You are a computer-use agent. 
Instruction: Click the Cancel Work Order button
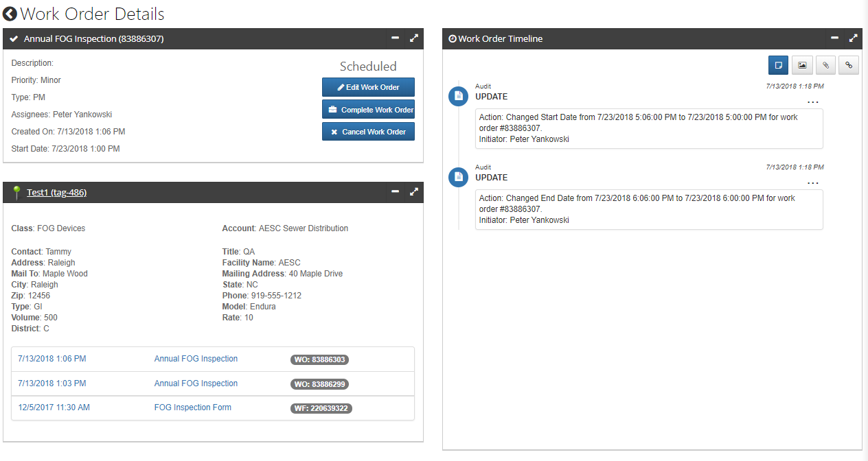368,132
